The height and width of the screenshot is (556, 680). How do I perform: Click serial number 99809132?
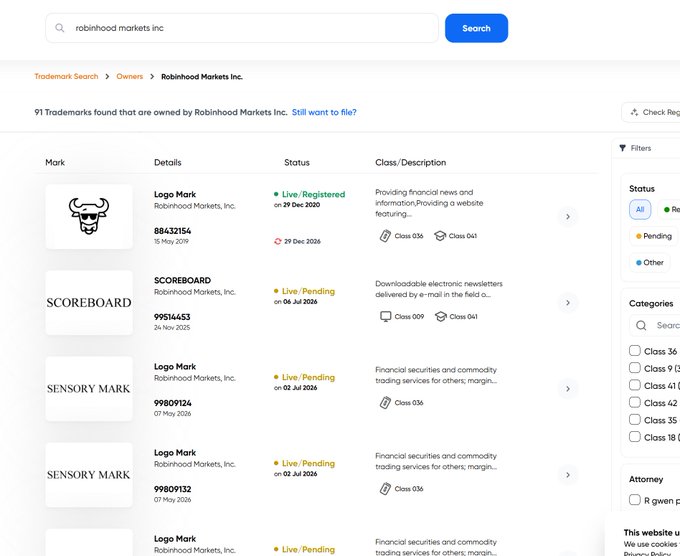(x=173, y=489)
